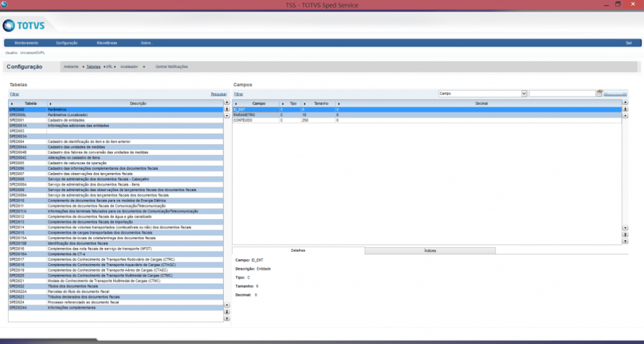Click Filtrar link in Campos panel

238,94
